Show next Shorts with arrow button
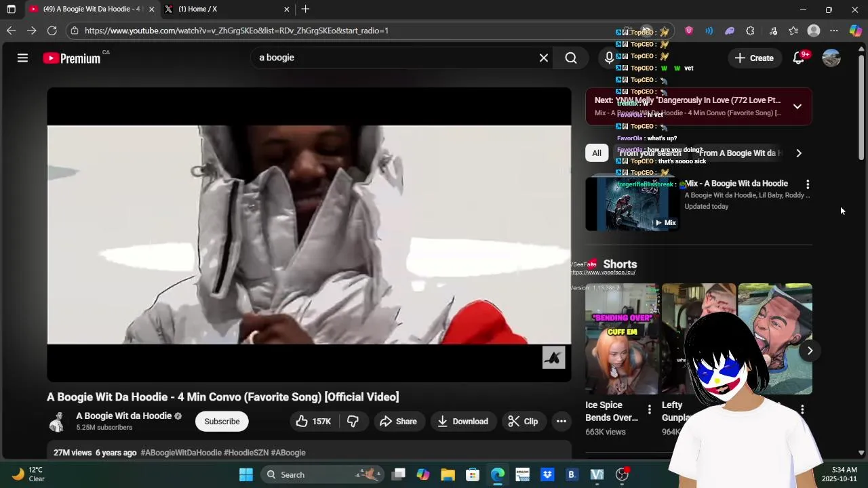Image resolution: width=868 pixels, height=488 pixels. click(810, 350)
